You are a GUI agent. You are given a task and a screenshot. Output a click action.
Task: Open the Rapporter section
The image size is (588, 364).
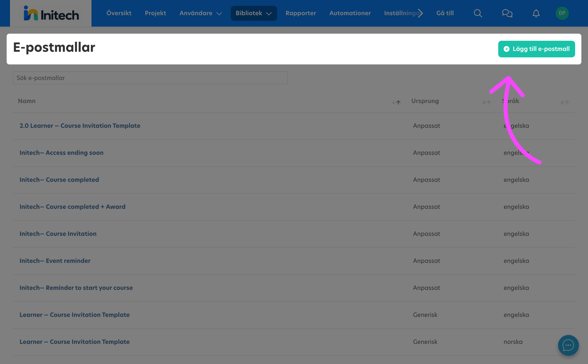tap(301, 13)
